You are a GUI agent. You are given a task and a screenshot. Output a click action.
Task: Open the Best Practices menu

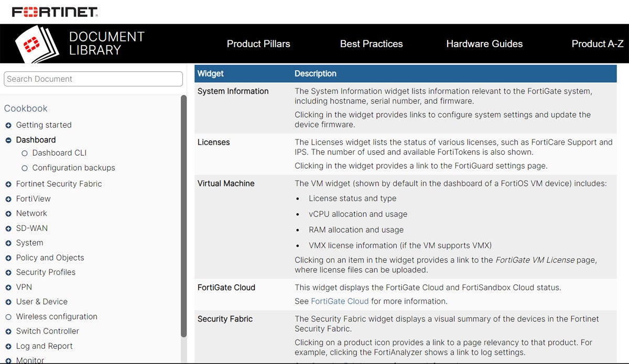tap(371, 44)
